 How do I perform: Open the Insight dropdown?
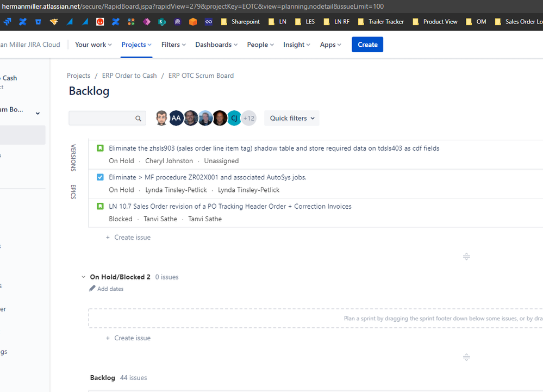click(x=297, y=45)
